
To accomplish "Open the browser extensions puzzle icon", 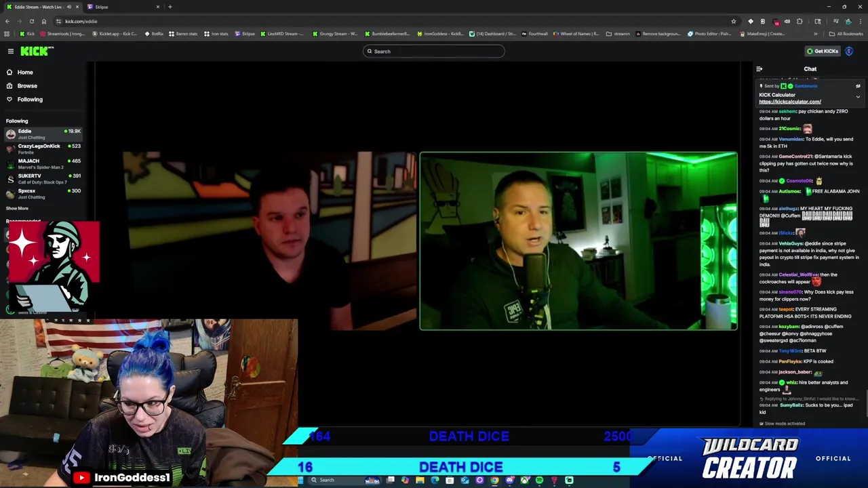I will [x=800, y=21].
